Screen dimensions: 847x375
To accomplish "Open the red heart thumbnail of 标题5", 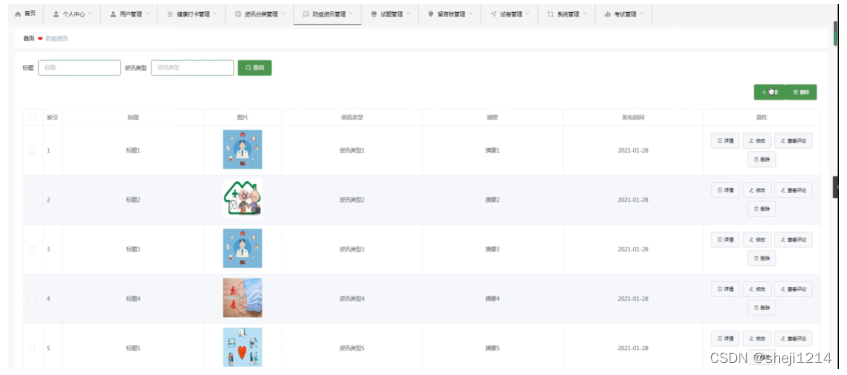I will 243,347.
